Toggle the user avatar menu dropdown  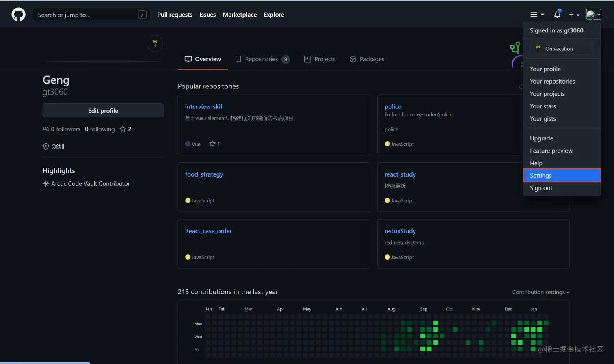click(x=593, y=15)
